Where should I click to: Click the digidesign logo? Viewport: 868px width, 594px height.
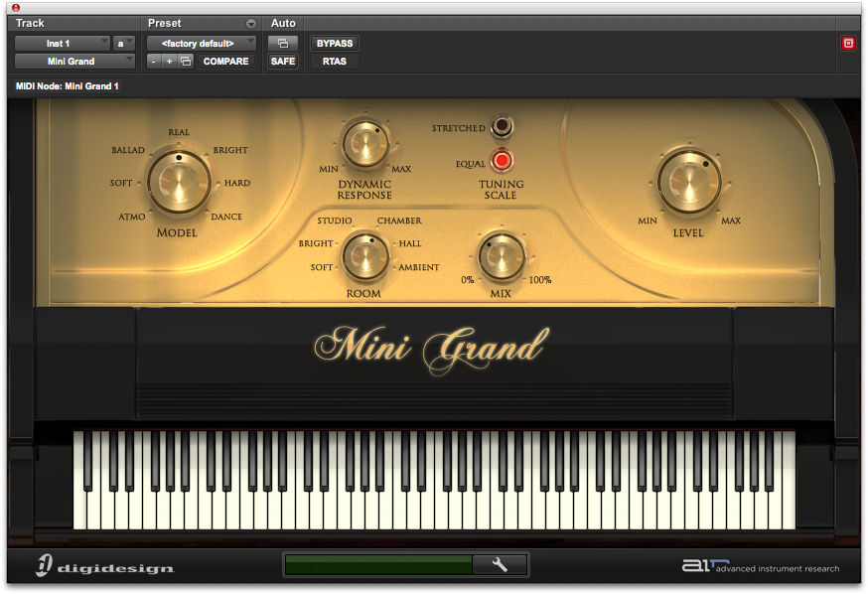[x=105, y=566]
